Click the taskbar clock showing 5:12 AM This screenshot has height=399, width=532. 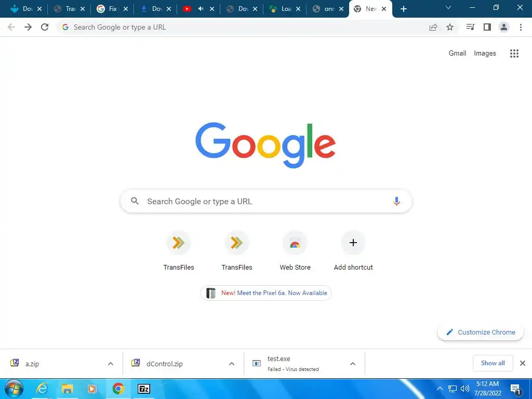pyautogui.click(x=487, y=389)
